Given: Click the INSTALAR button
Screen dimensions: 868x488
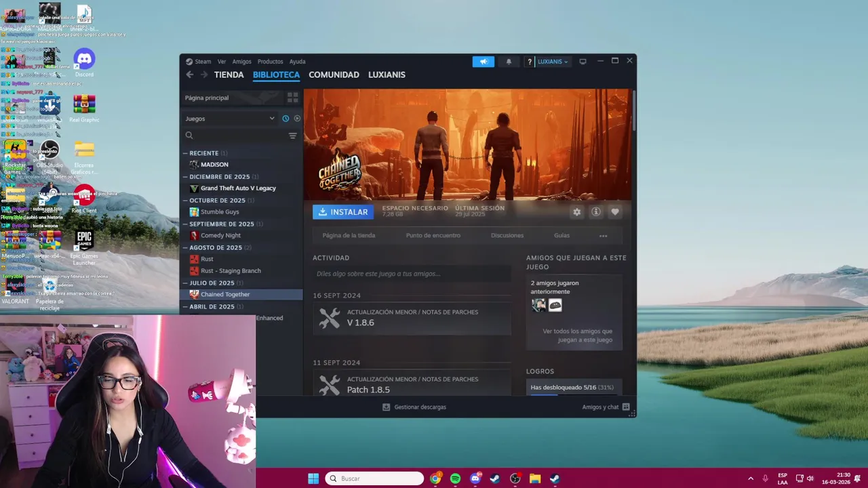Looking at the screenshot, I should pos(343,212).
